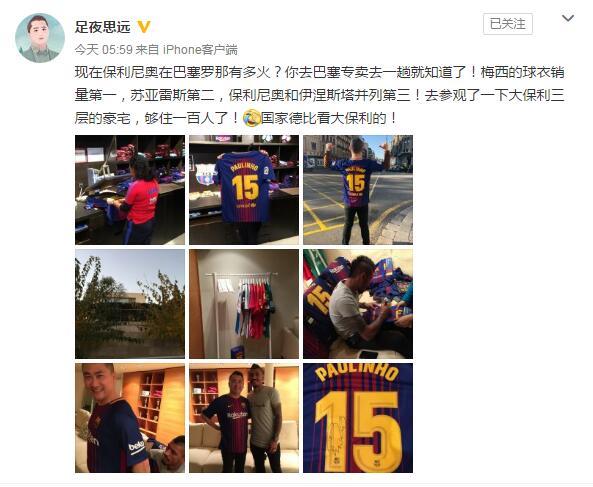This screenshot has width=593, height=487.
Task: Open the 足夜思远 username link
Action: (102, 27)
